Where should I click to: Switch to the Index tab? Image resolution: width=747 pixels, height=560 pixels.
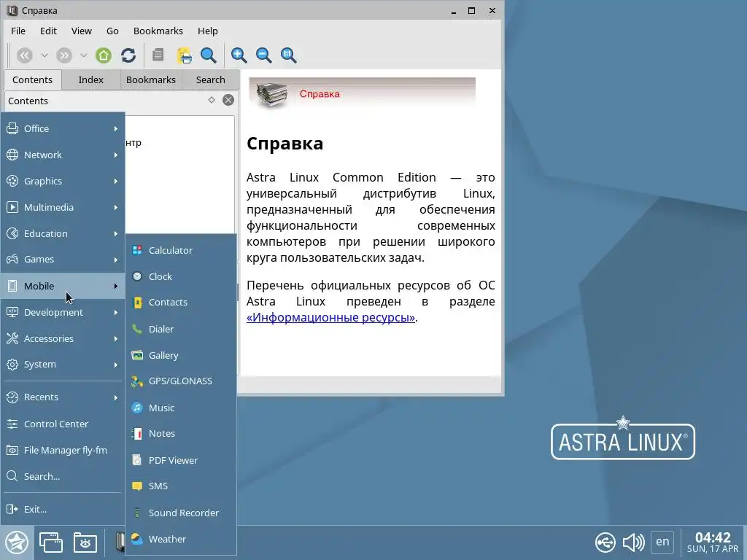coord(91,80)
